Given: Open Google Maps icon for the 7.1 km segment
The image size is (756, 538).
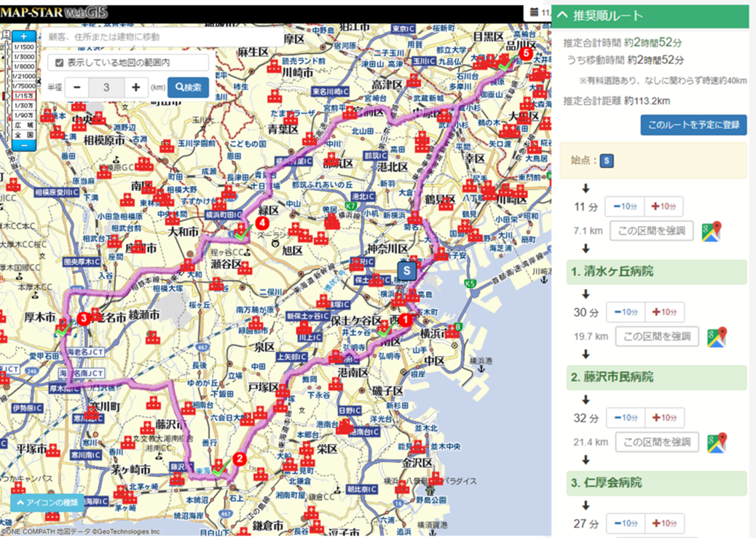Looking at the screenshot, I should pos(712,232).
